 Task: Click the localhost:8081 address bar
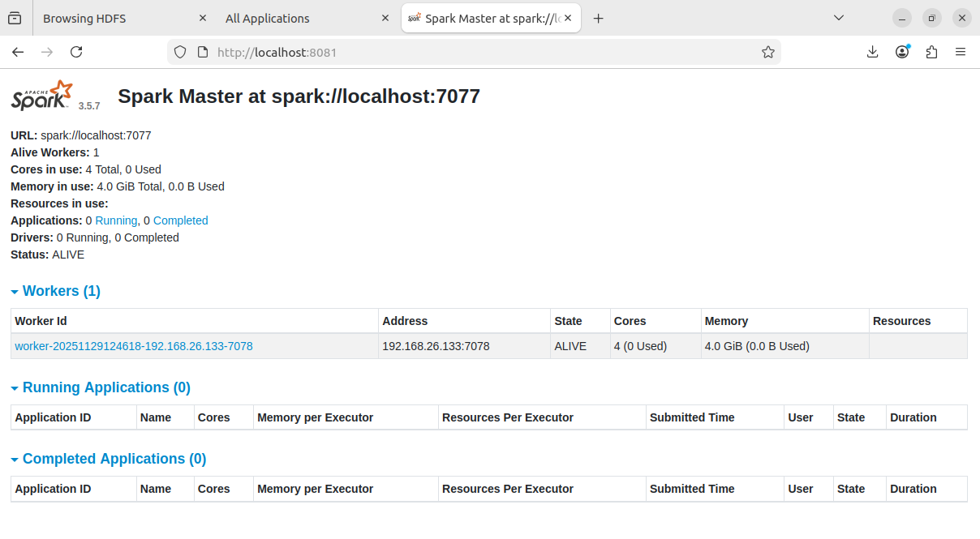(487, 52)
